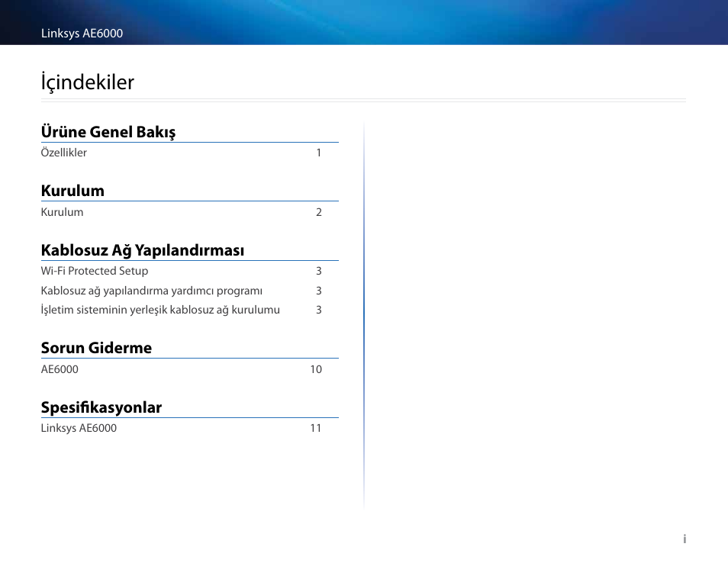Click page number 11 beside Linksys AE6000
This screenshot has width=728, height=563.
tap(316, 428)
